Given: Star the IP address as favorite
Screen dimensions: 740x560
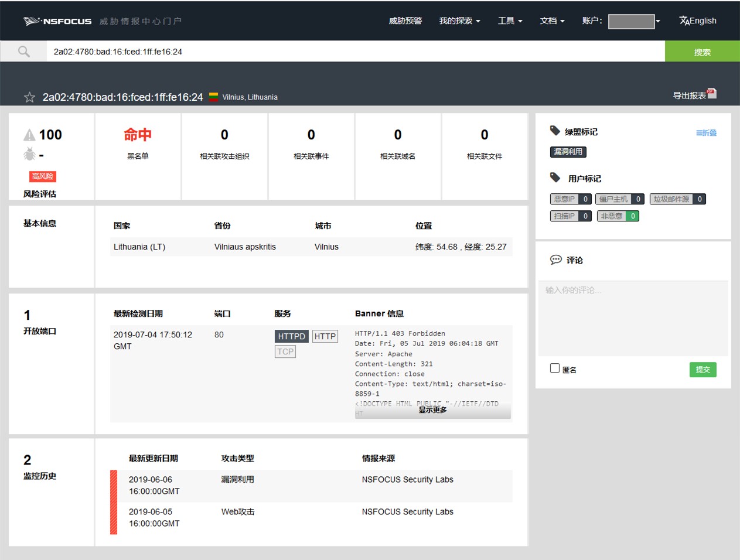Looking at the screenshot, I should click(29, 97).
